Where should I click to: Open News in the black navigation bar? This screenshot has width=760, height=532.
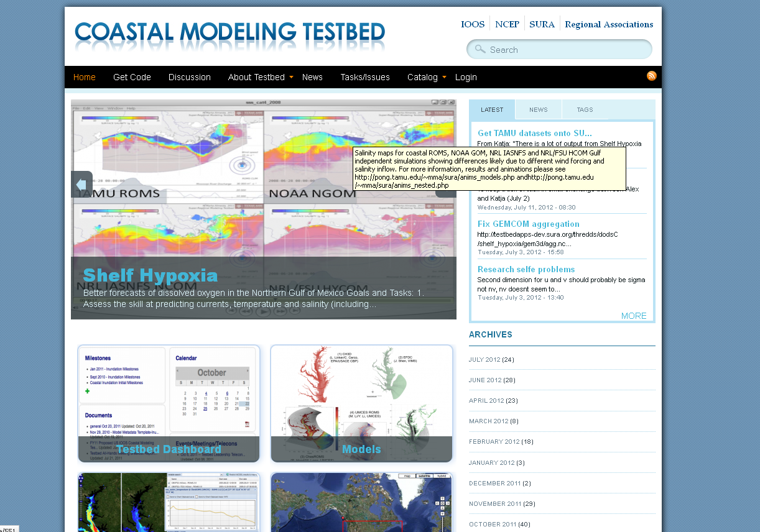312,77
